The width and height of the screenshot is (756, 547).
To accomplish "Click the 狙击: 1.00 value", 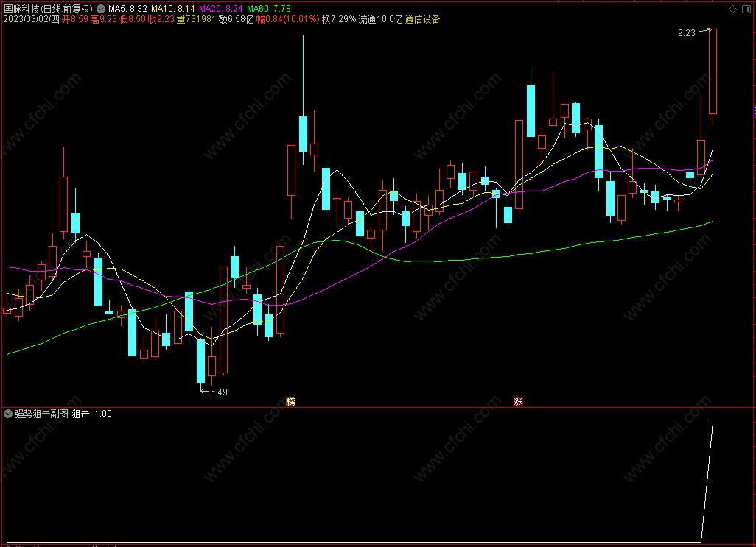I will pyautogui.click(x=91, y=414).
